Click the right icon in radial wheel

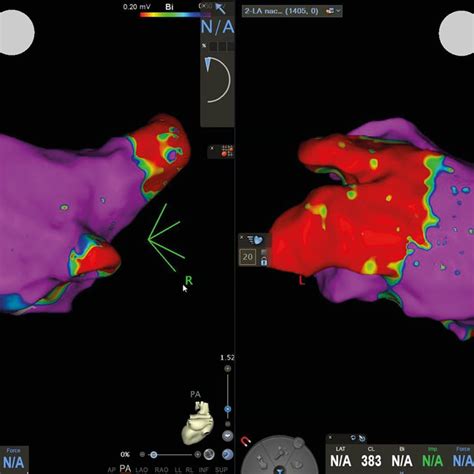pos(298,463)
